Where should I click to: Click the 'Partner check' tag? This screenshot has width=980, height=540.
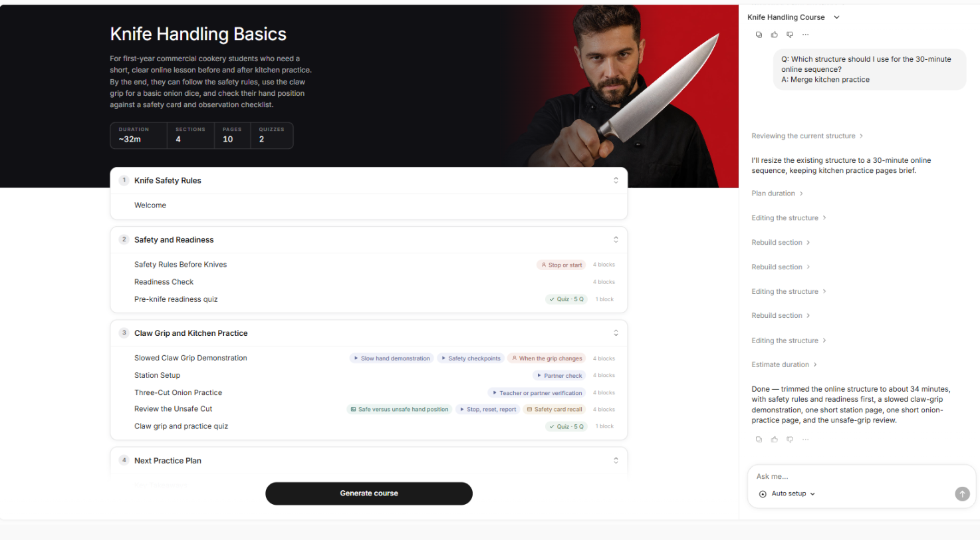559,376
